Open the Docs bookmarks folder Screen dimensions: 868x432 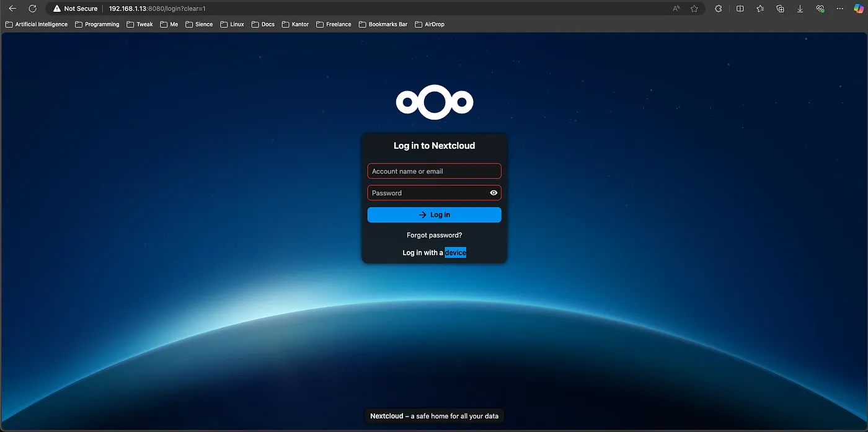263,24
